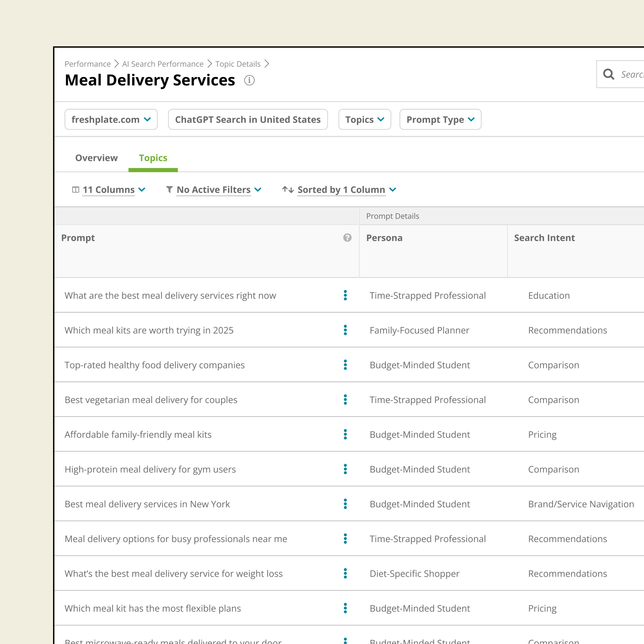Click the info icon beside Meal Delivery Services

click(x=249, y=80)
